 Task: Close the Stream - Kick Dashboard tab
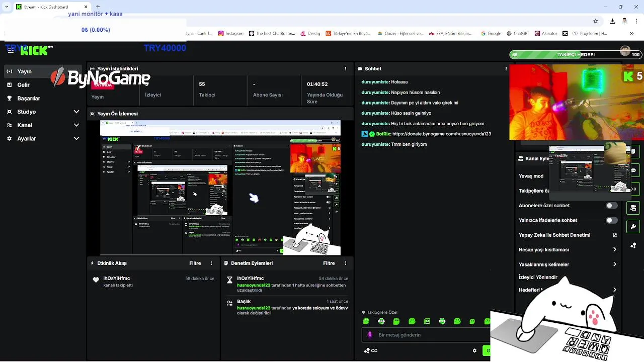pos(86,7)
